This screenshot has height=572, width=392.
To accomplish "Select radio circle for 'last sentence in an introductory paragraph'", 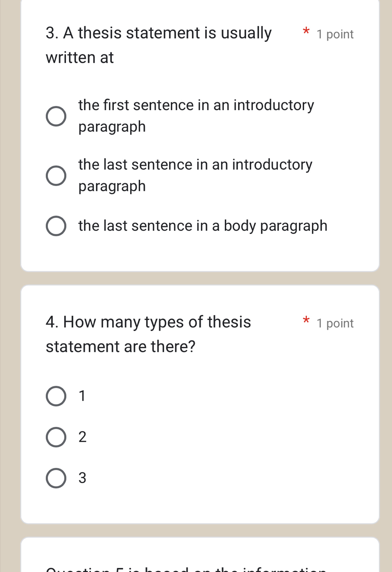I will point(56,176).
